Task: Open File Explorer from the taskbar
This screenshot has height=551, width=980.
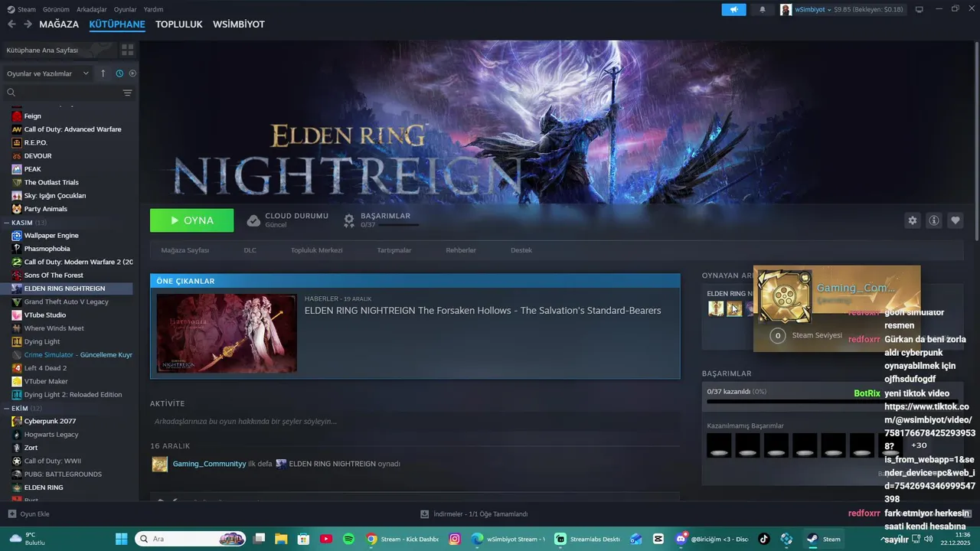Action: pyautogui.click(x=281, y=539)
